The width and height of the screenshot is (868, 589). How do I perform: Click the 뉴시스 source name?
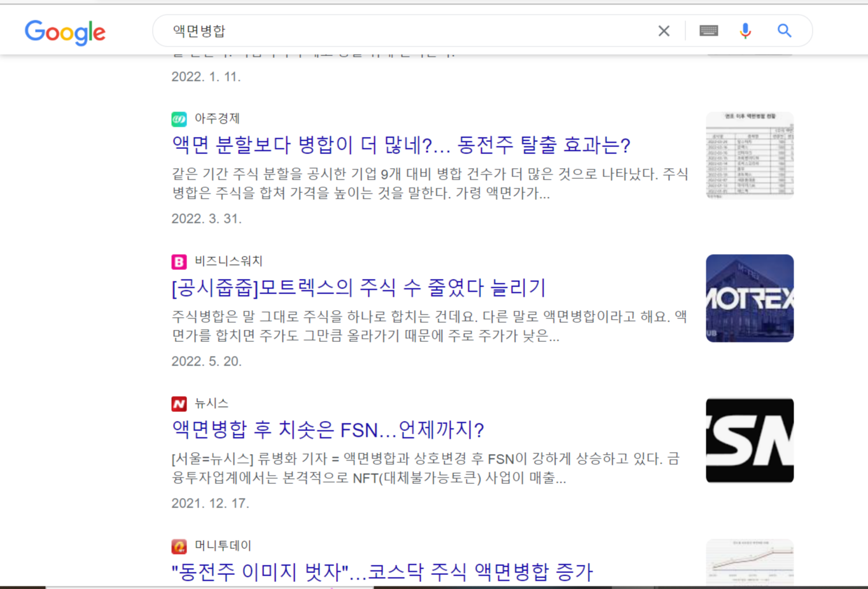click(x=211, y=404)
